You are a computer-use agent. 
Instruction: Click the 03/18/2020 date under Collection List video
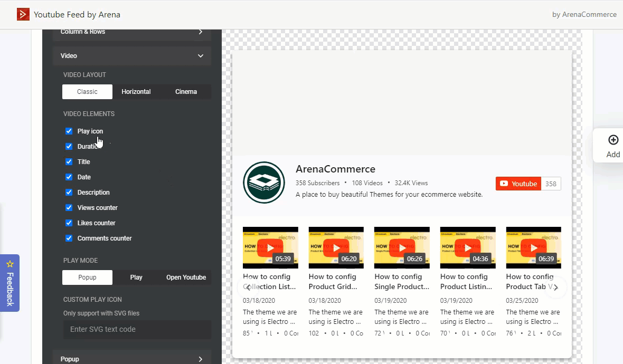click(x=259, y=301)
